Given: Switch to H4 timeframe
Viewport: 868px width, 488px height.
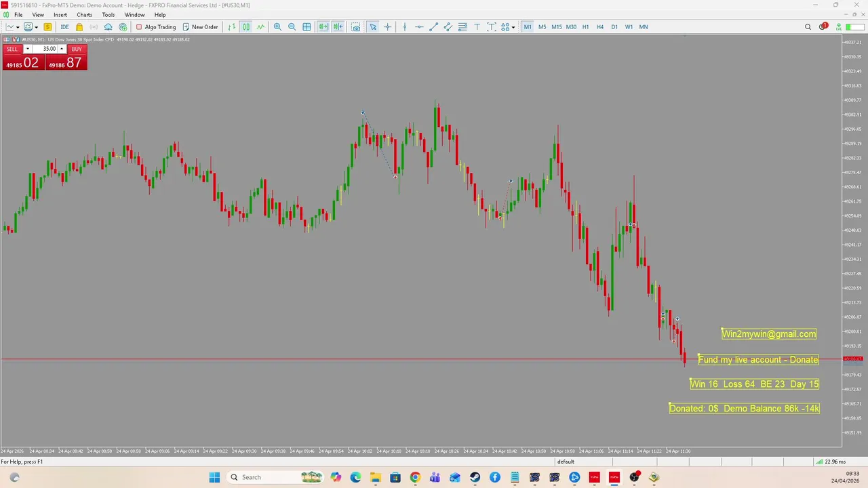Looking at the screenshot, I should click(600, 27).
